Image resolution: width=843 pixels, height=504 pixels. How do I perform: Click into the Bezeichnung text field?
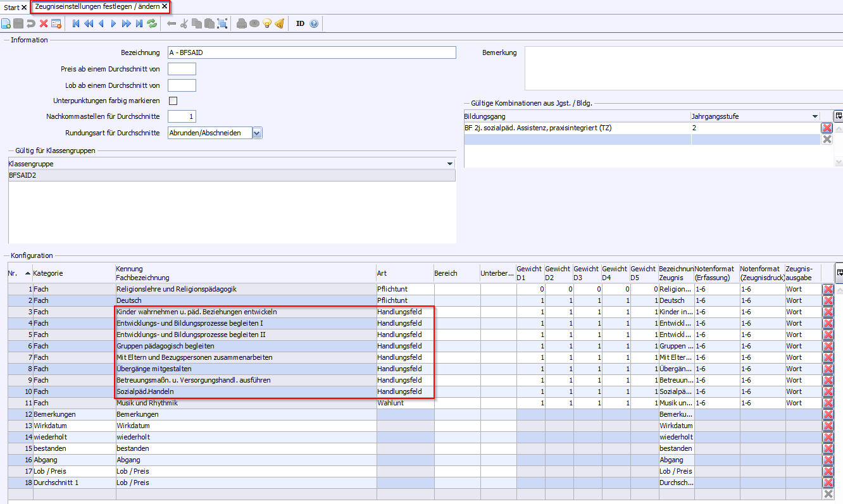point(311,52)
